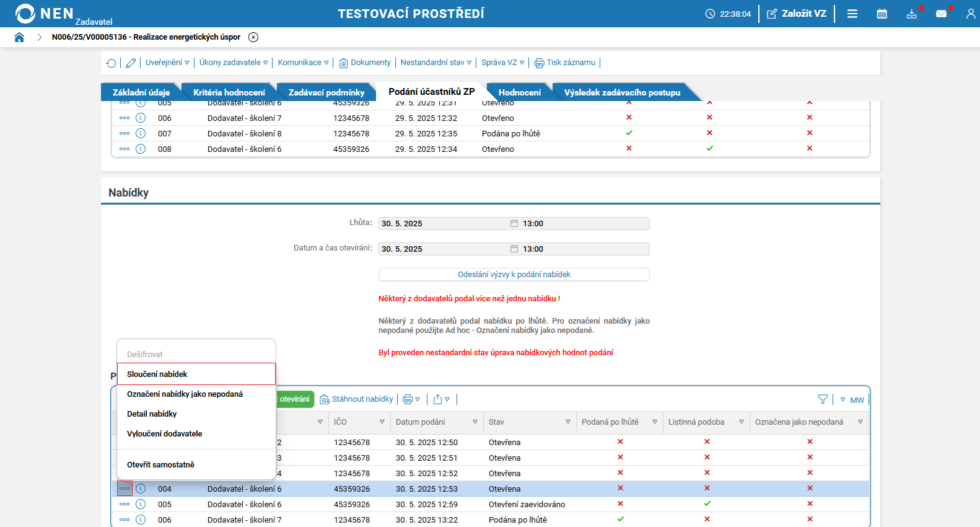Click the home icon in breadcrumb
Viewport: 980px width, 527px height.
tap(19, 37)
